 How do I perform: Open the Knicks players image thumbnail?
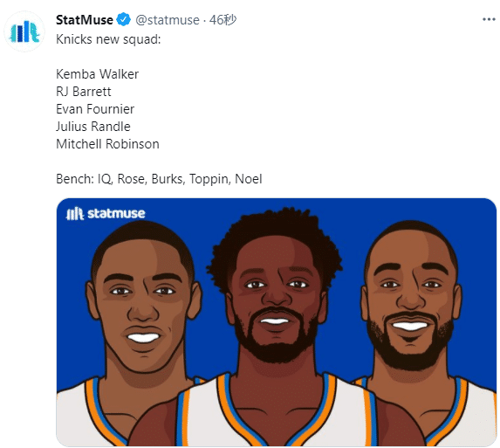tap(276, 322)
